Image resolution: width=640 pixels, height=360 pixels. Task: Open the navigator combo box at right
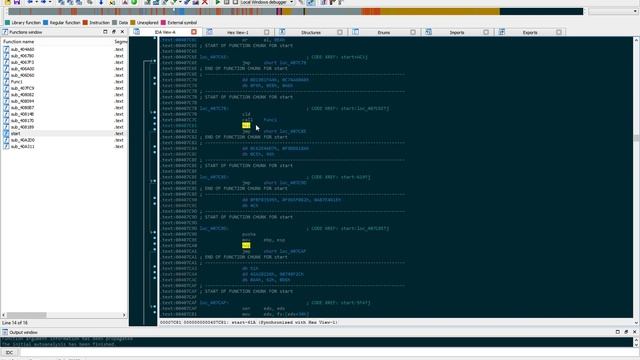pyautogui.click(x=613, y=11)
